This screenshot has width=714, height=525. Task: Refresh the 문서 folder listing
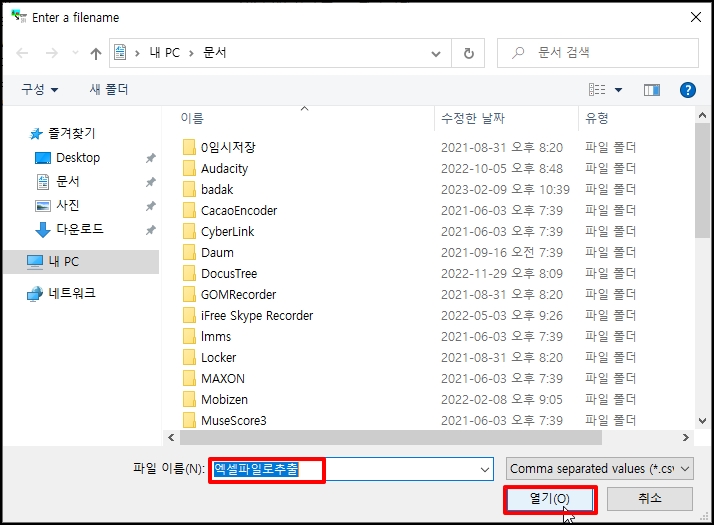click(x=469, y=54)
